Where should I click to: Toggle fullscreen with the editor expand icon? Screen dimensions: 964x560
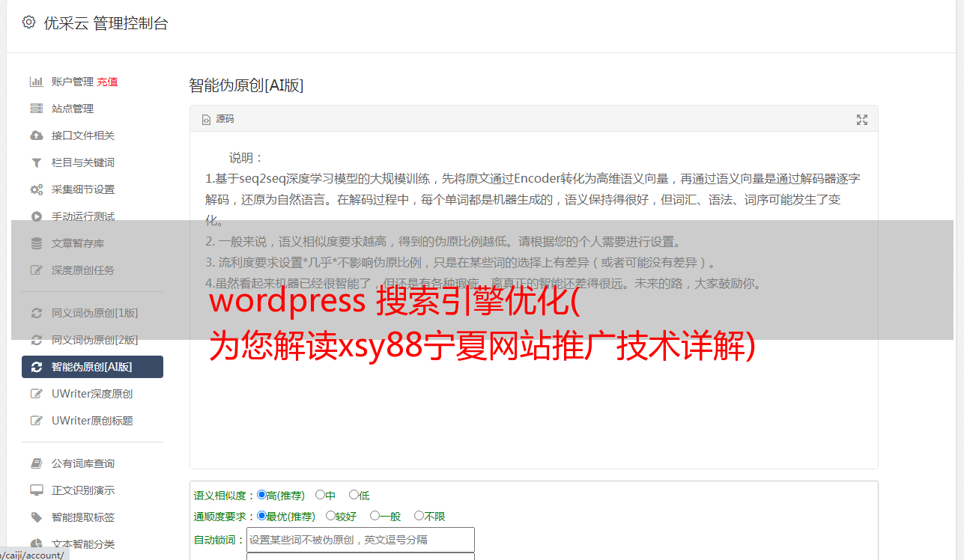(x=862, y=120)
